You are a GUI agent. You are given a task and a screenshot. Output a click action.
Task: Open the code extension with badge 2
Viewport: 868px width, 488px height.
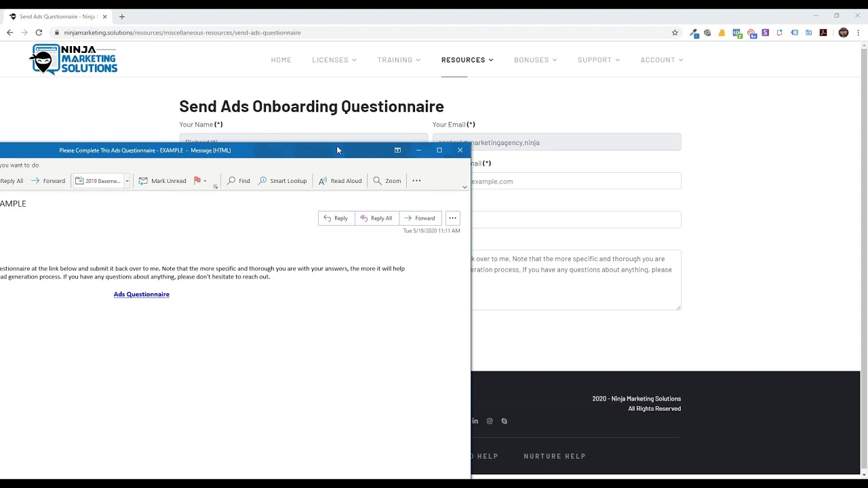click(737, 33)
